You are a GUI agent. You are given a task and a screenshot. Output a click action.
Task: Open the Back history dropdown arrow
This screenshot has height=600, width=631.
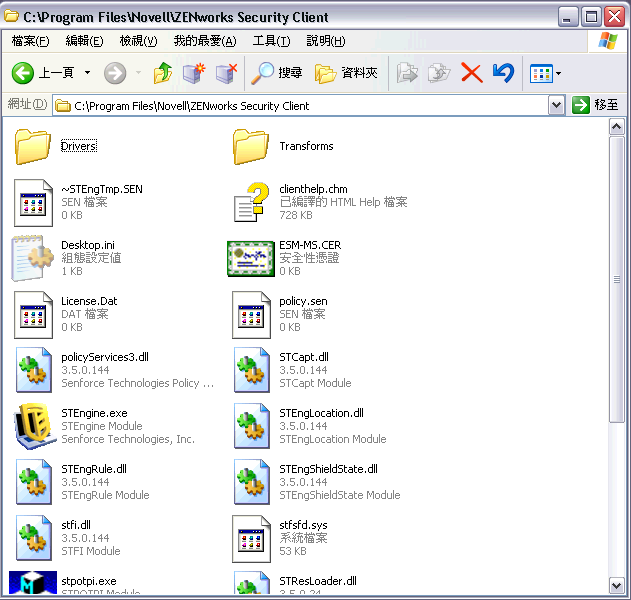[x=87, y=73]
